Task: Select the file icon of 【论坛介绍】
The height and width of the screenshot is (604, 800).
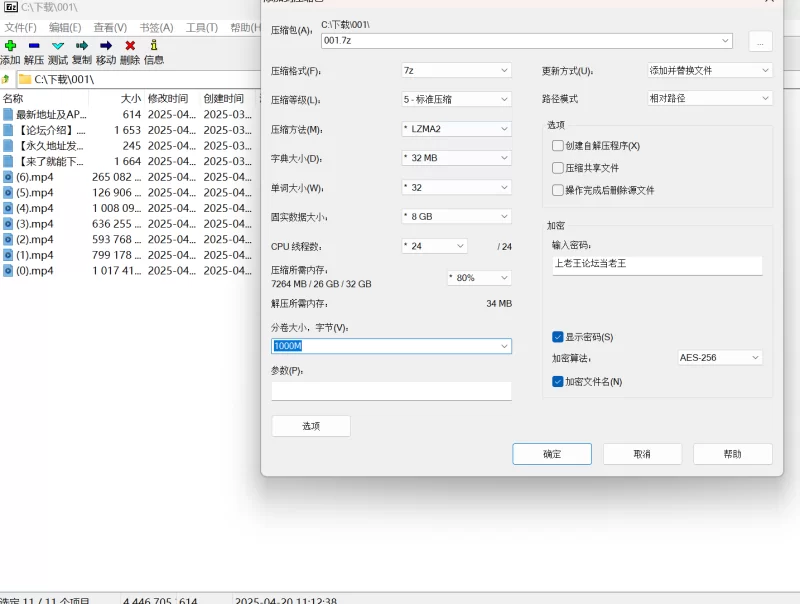Action: click(x=8, y=130)
